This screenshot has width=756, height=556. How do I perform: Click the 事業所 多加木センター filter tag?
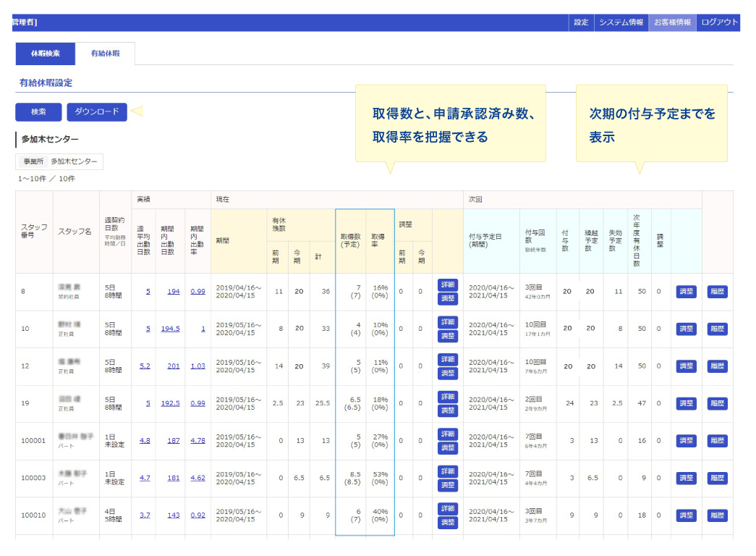pos(60,161)
